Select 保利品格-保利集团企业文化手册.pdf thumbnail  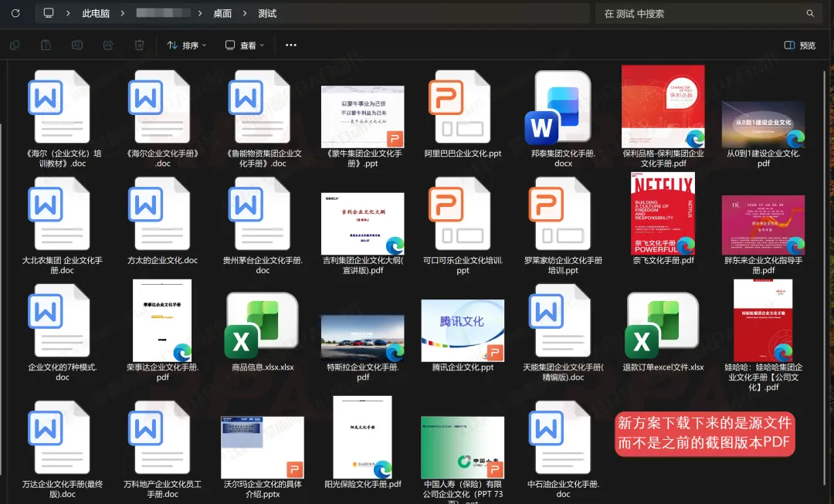(x=663, y=107)
